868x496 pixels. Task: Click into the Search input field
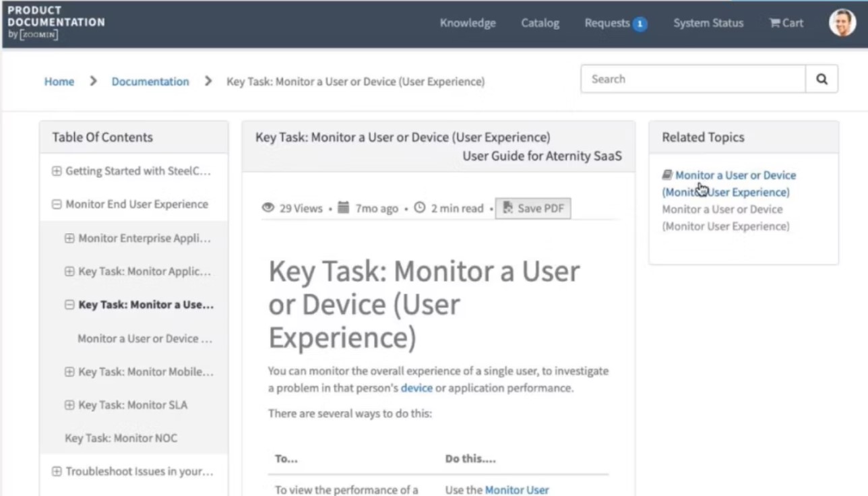[693, 80]
